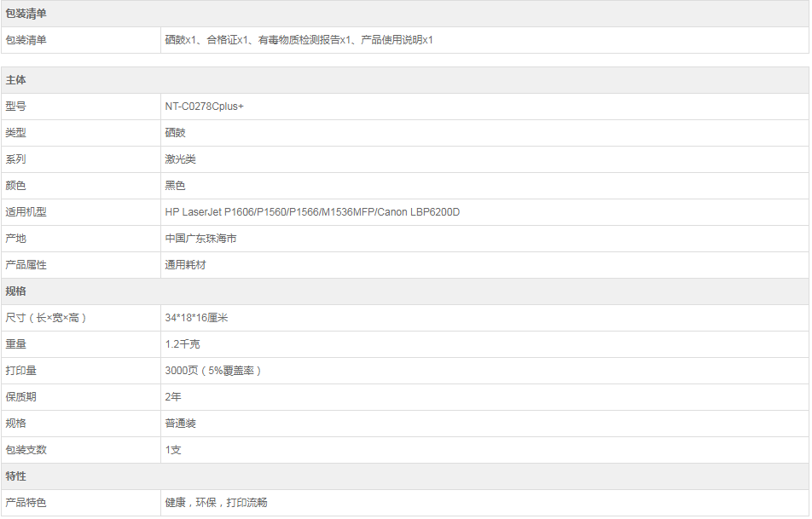Select the 34*18*16厘米 size value
This screenshot has height=519, width=812.
(196, 318)
